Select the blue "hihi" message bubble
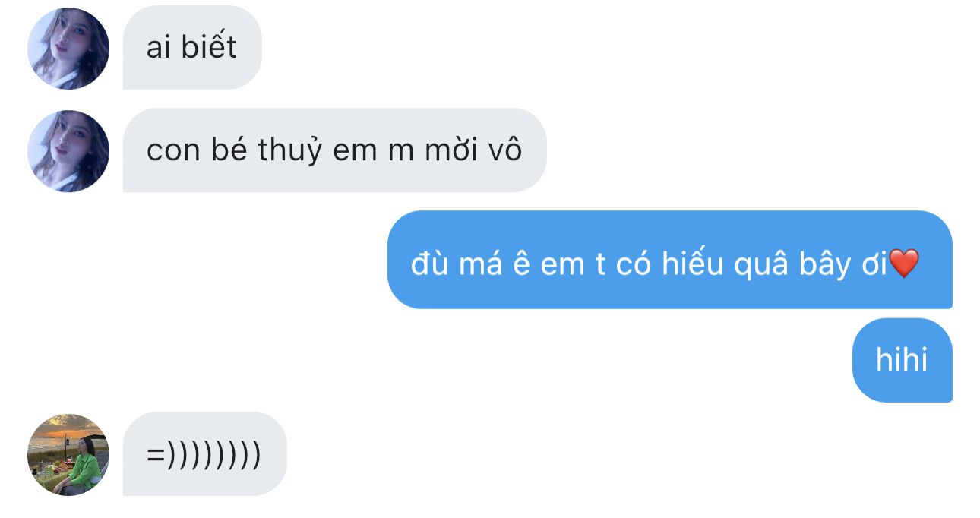980x518 pixels. [x=902, y=360]
